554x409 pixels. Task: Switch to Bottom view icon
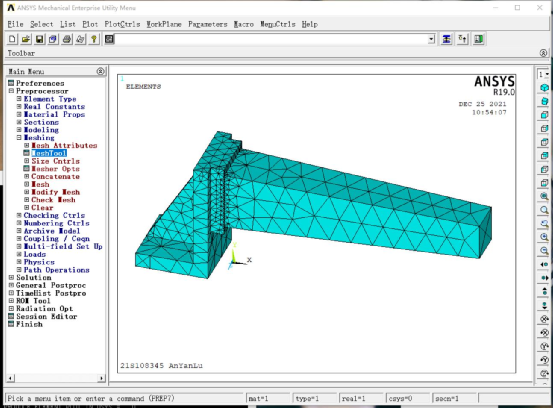(x=544, y=183)
